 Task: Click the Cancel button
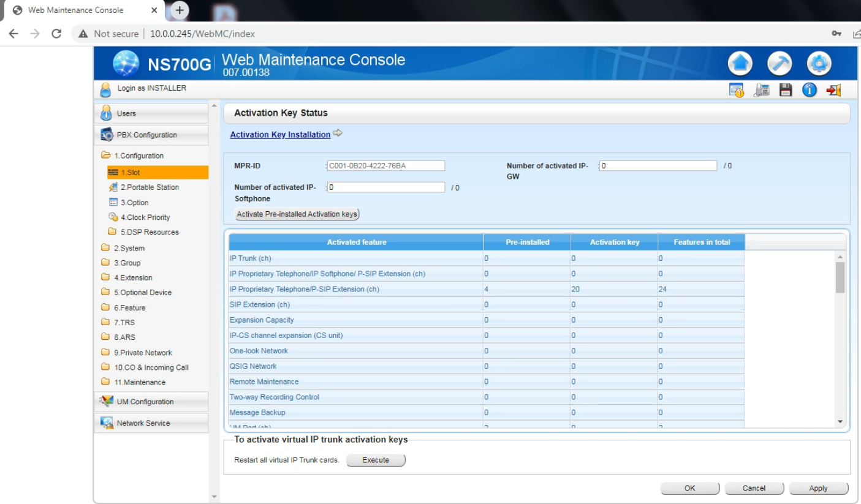pos(754,488)
